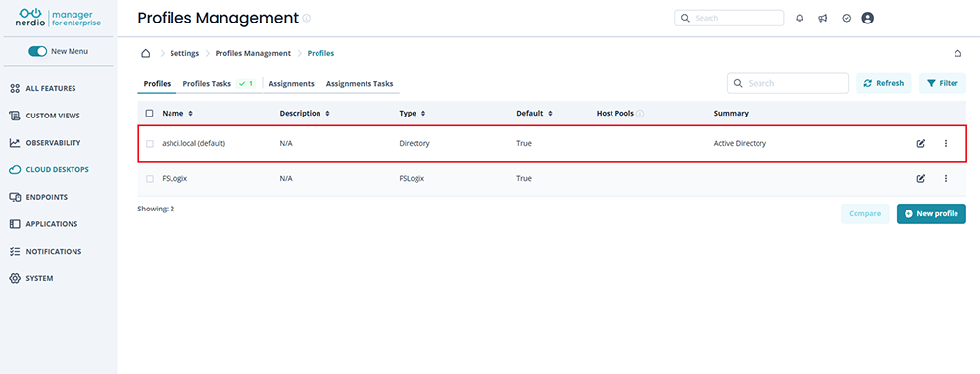This screenshot has width=980, height=374.
Task: Click the top header Search field
Action: coord(729,18)
